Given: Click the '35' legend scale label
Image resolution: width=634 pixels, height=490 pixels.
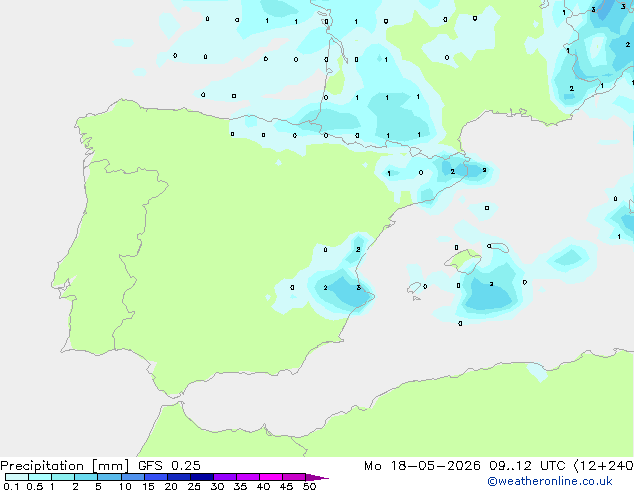Looking at the screenshot, I should point(240,486).
